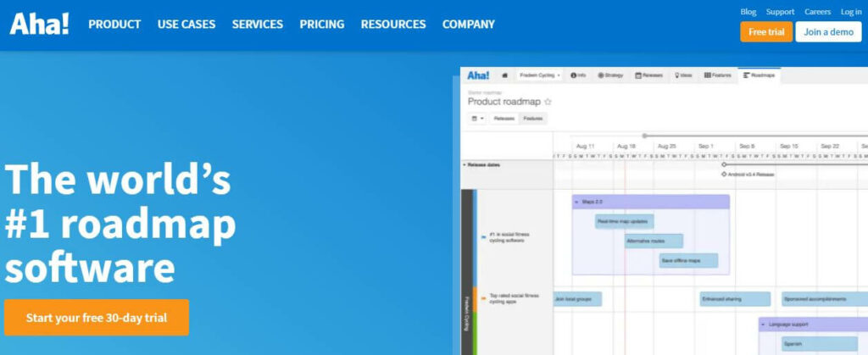This screenshot has height=355, width=868.
Task: Open the COMPANY menu
Action: pyautogui.click(x=469, y=25)
